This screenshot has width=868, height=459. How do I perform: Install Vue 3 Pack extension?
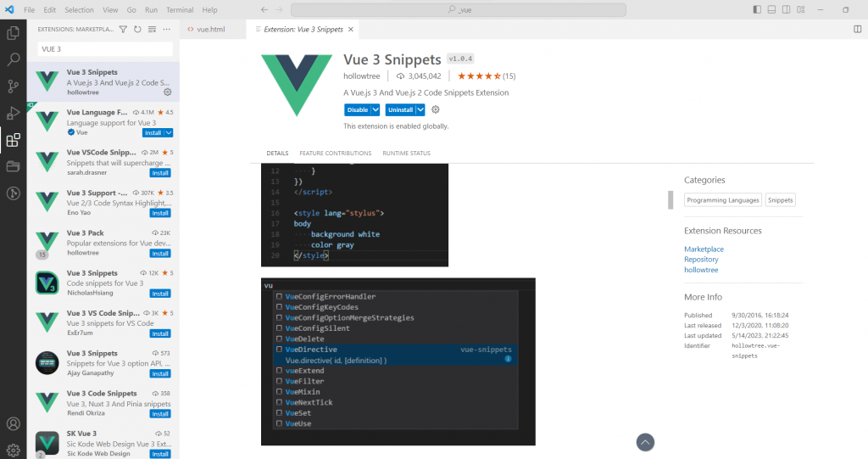coord(160,254)
